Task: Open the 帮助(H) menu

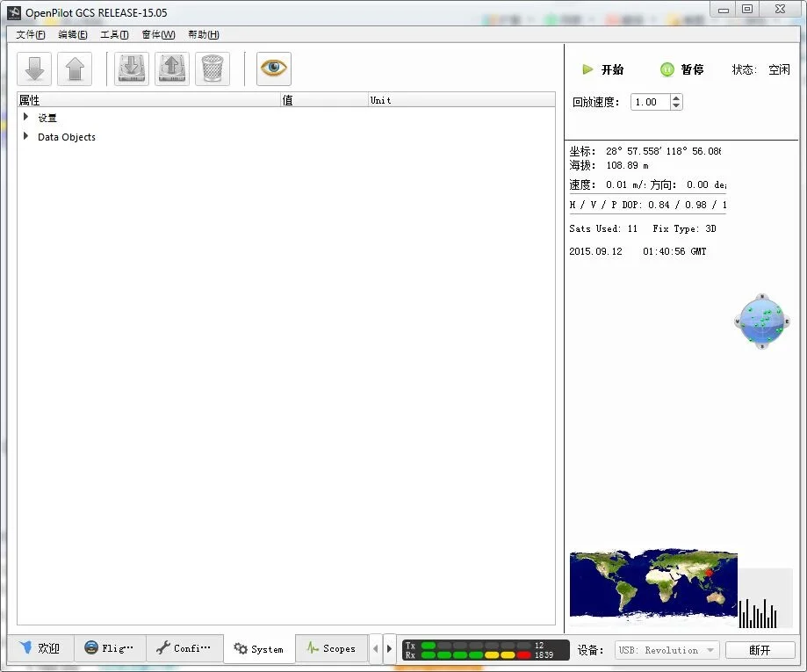Action: pos(204,34)
